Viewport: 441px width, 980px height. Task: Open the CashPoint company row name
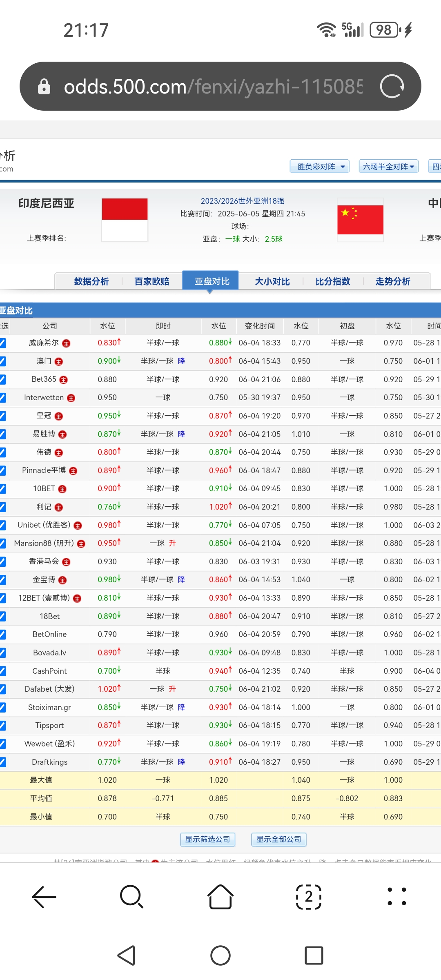pyautogui.click(x=49, y=671)
